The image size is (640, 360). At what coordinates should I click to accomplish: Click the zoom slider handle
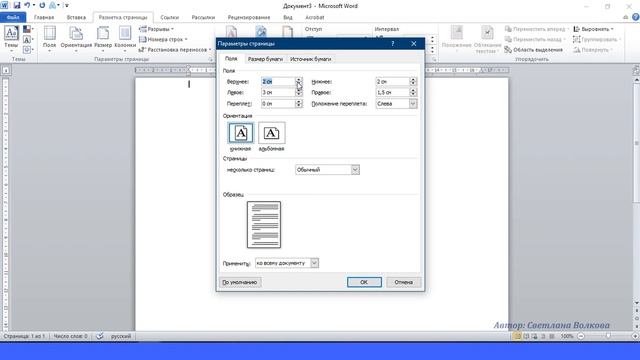tap(608, 336)
